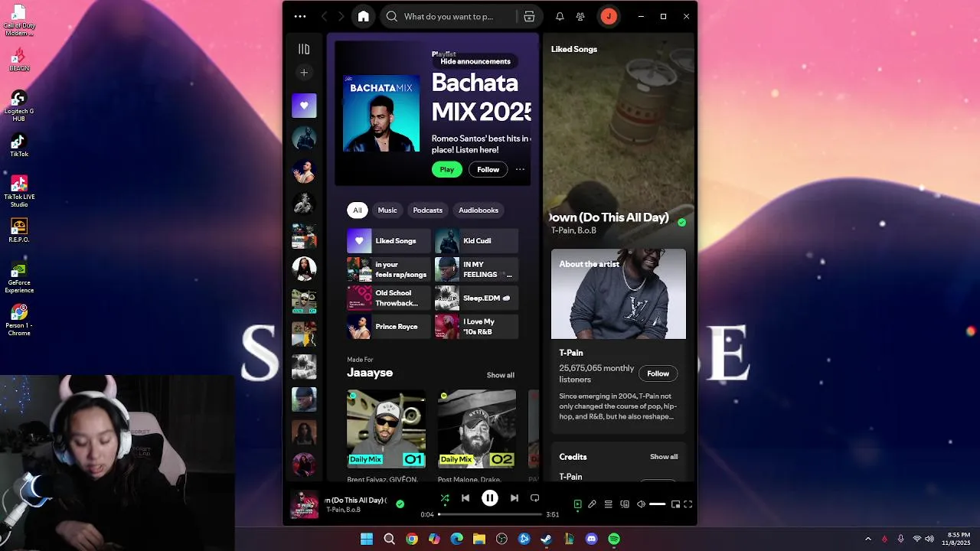This screenshot has width=980, height=551.
Task: Go forward with the right arrow
Action: (341, 16)
